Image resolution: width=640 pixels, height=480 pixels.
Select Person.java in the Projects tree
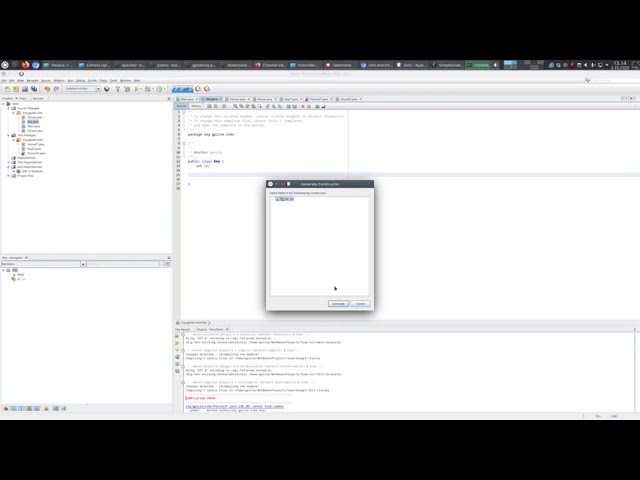click(x=33, y=131)
